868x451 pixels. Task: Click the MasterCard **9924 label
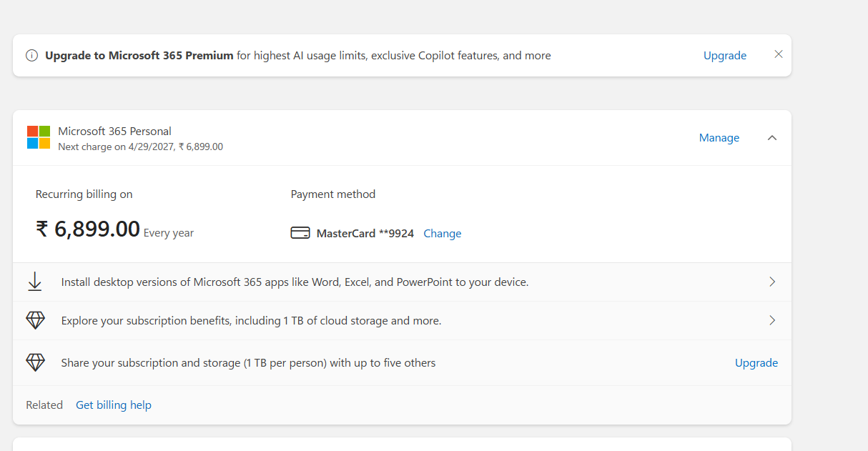365,234
